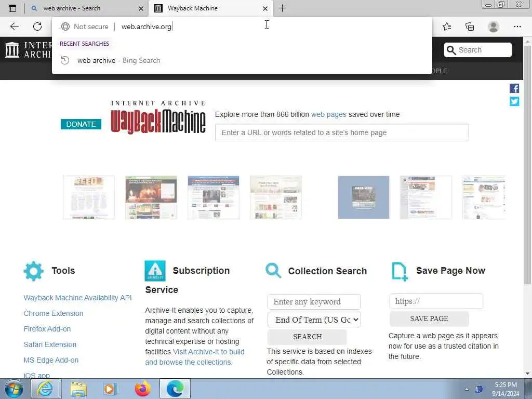Screen dimensions: 532x399
Task: Open the 'web pages' link
Action: 329,114
